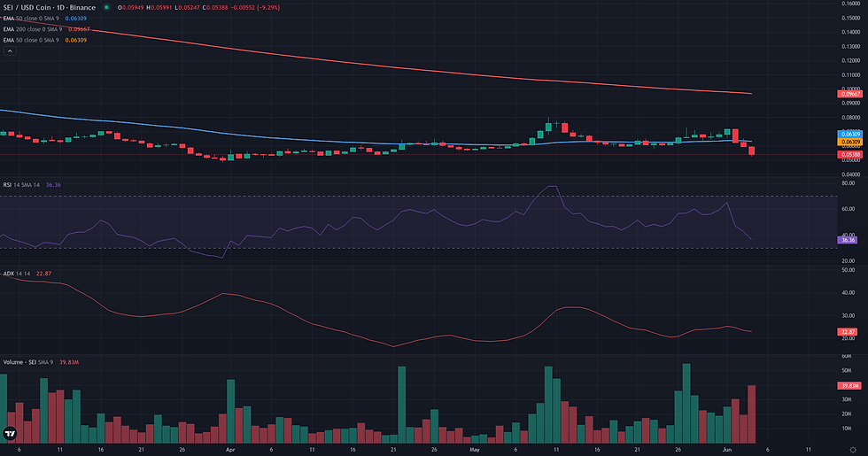This screenshot has width=868, height=456.
Task: Select the orange-valued EMA 50 legend entry
Action: (45, 40)
